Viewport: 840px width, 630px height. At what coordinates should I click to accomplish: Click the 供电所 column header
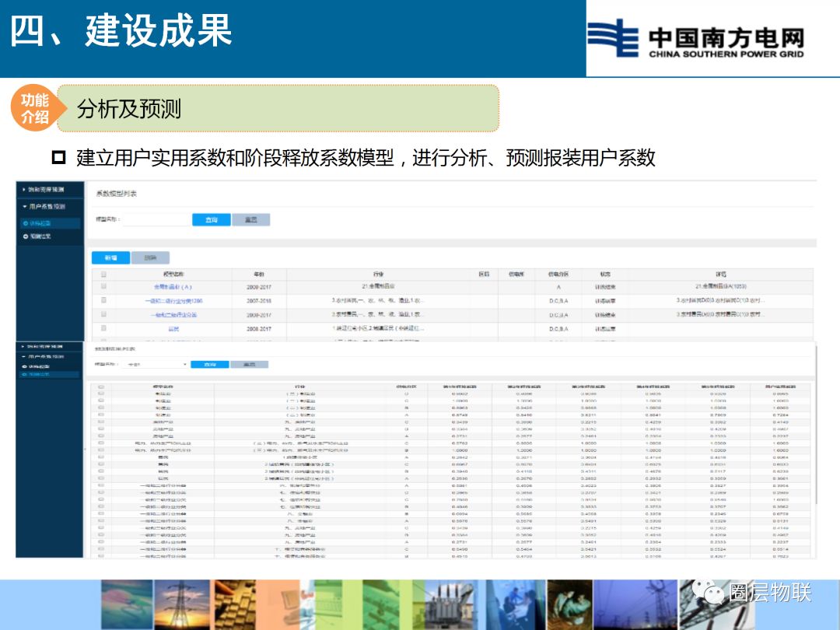click(516, 275)
